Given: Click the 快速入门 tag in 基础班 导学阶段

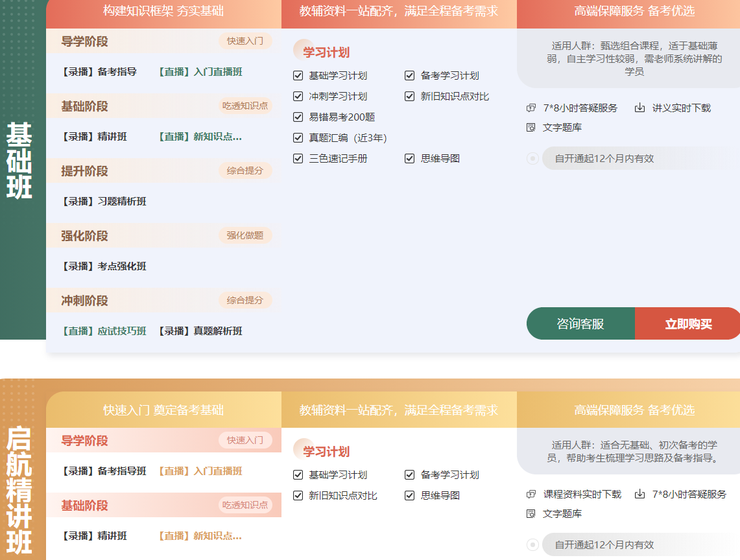Looking at the screenshot, I should coord(245,41).
